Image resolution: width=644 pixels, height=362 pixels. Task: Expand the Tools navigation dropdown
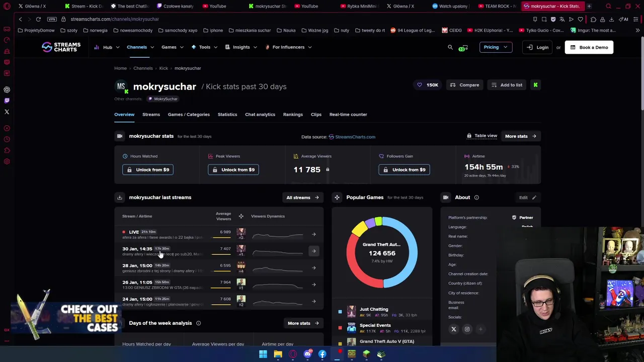pos(204,47)
